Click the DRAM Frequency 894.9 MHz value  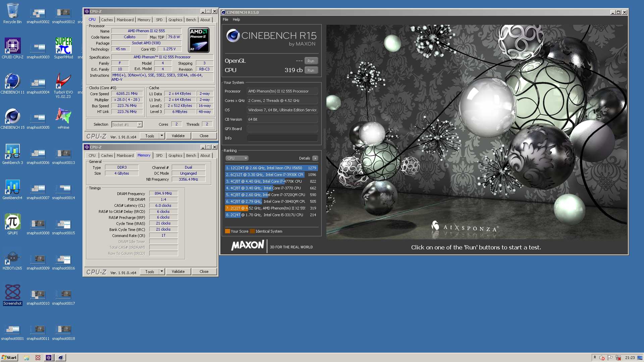(x=163, y=194)
